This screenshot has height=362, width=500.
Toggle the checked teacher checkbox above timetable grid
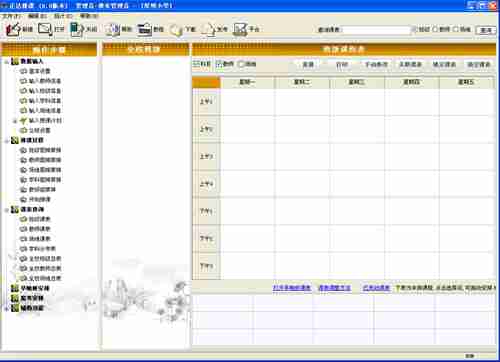click(x=219, y=64)
